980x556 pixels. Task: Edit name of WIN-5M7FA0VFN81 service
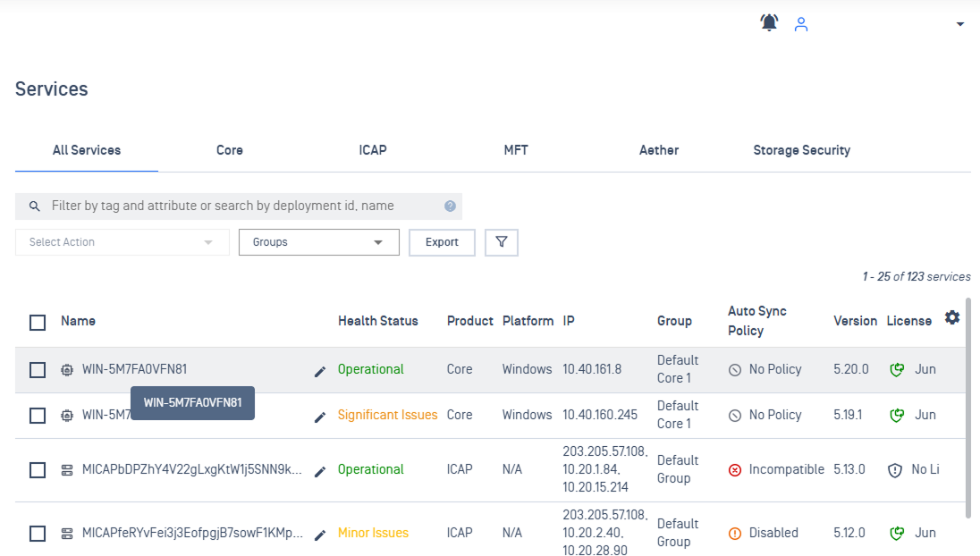point(320,372)
